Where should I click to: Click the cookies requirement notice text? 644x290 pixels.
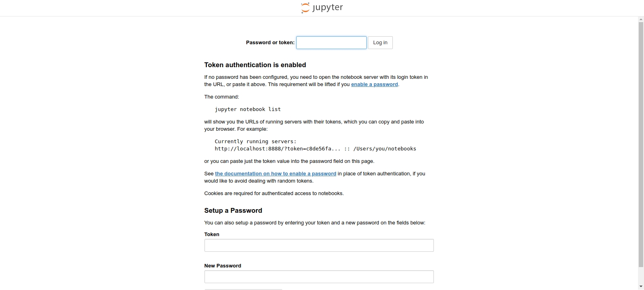pos(274,193)
